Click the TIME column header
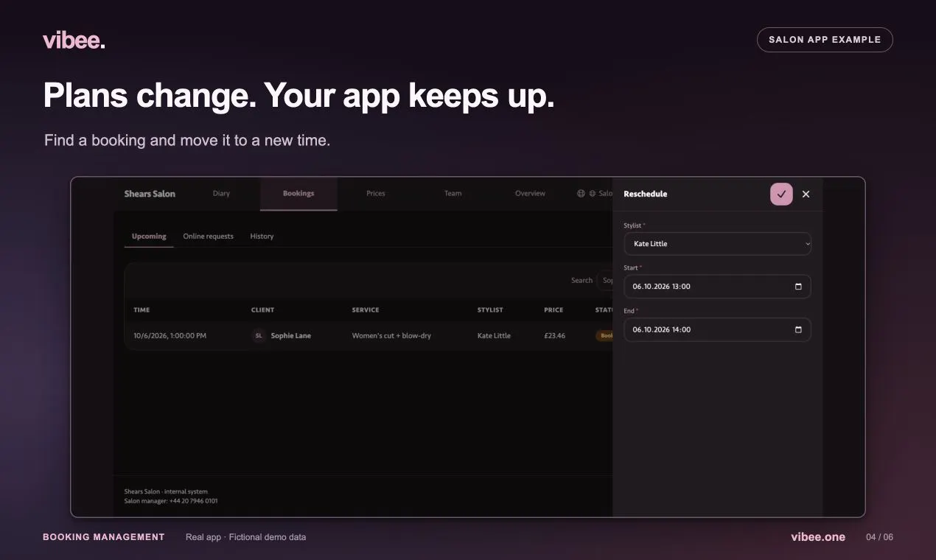 [x=142, y=310]
